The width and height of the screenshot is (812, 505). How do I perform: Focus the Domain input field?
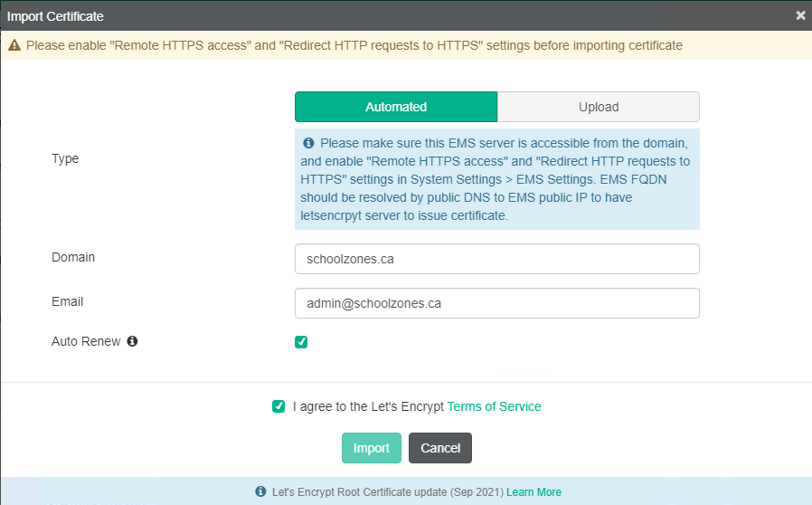pos(497,259)
